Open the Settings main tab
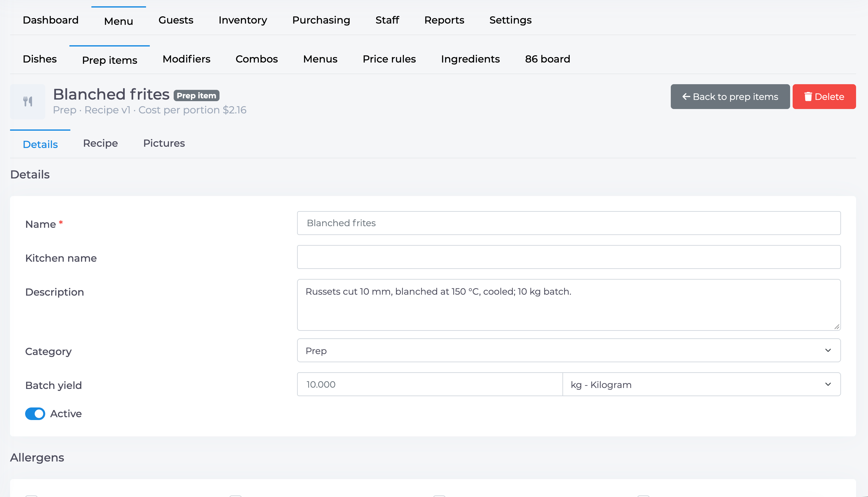The height and width of the screenshot is (497, 868). [510, 20]
